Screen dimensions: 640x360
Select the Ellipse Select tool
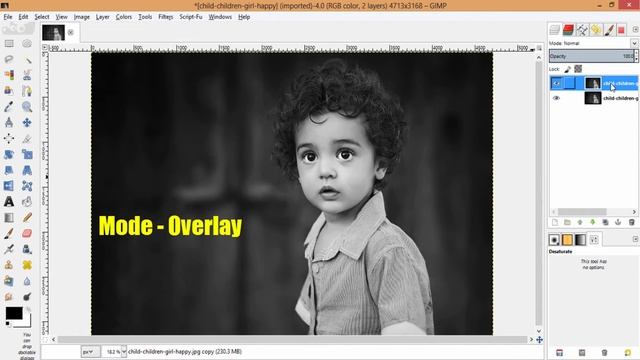tap(27, 43)
